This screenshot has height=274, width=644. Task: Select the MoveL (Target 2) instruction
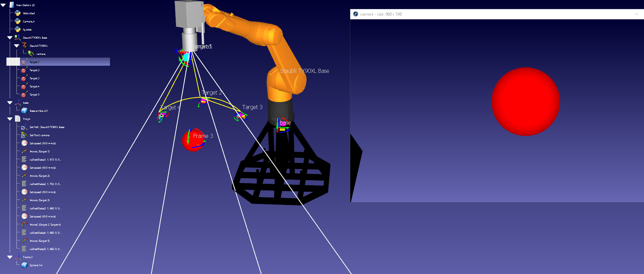(x=40, y=176)
